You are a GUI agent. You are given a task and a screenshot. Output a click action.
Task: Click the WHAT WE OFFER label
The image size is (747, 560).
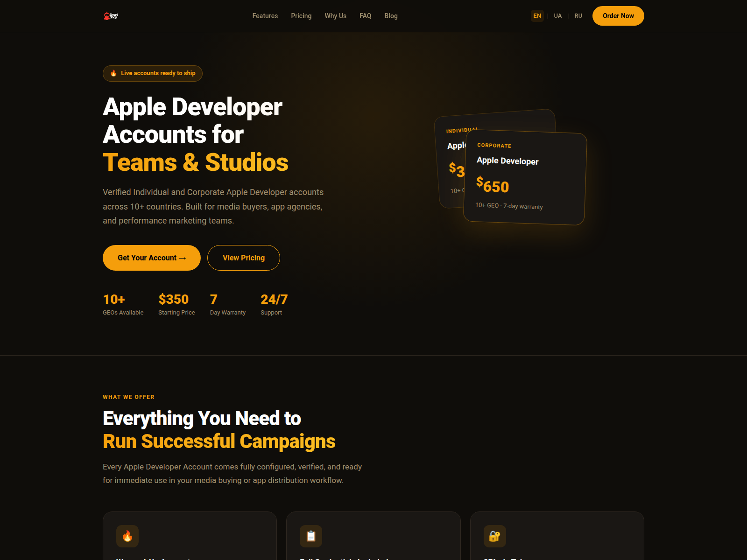pos(128,397)
